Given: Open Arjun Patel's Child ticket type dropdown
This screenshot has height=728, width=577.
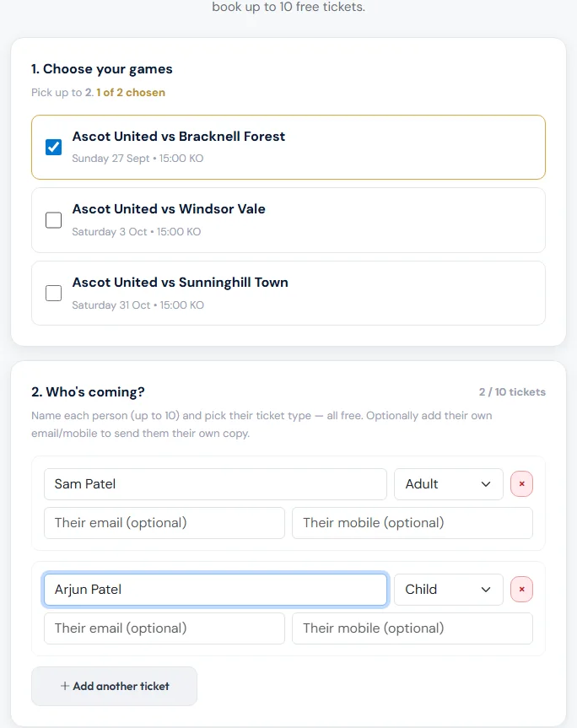Looking at the screenshot, I should (449, 589).
